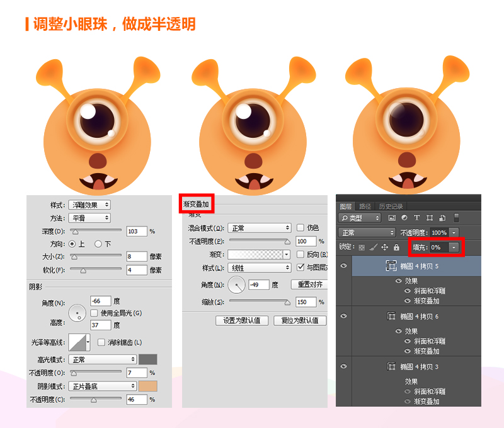Viewport: 504px width, 428px height.
Task: Open the gloss contour picker arrow
Action: (88, 342)
